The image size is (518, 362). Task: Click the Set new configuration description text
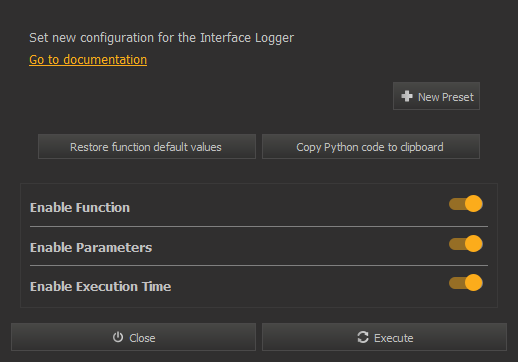[161, 38]
